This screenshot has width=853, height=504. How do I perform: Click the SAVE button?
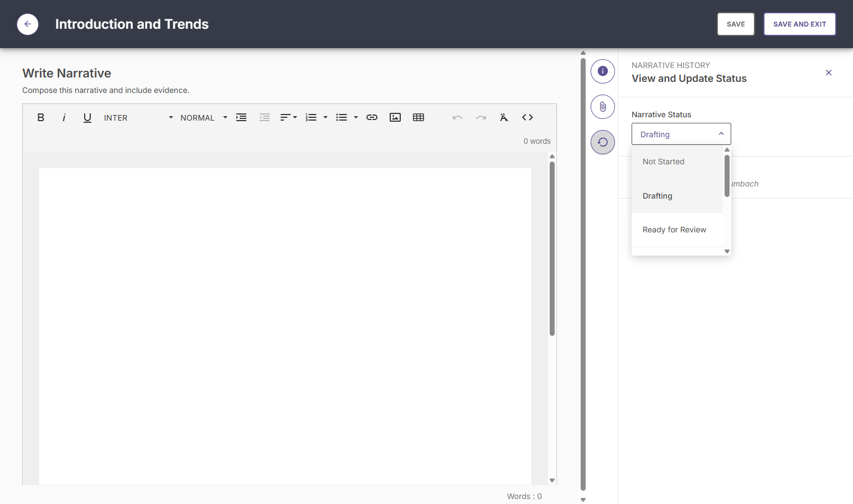click(736, 24)
